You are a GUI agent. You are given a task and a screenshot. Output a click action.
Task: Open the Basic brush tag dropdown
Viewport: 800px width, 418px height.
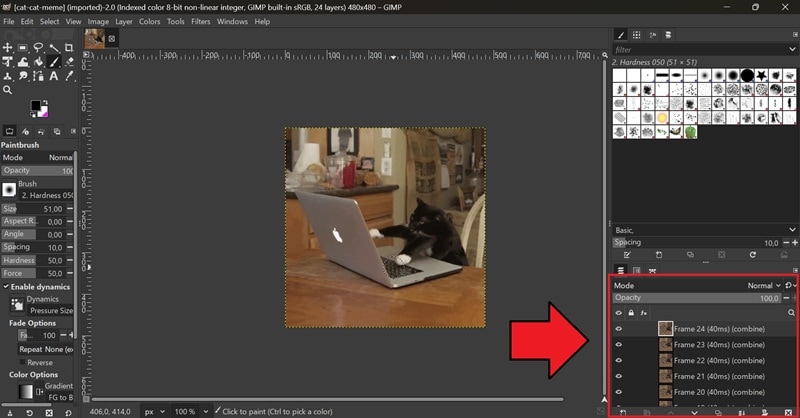(x=792, y=230)
